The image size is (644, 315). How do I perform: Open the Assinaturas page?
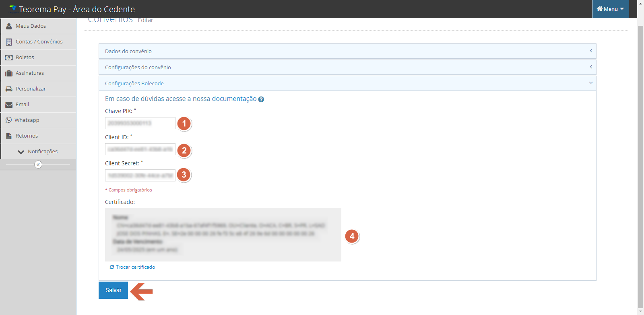click(38, 73)
